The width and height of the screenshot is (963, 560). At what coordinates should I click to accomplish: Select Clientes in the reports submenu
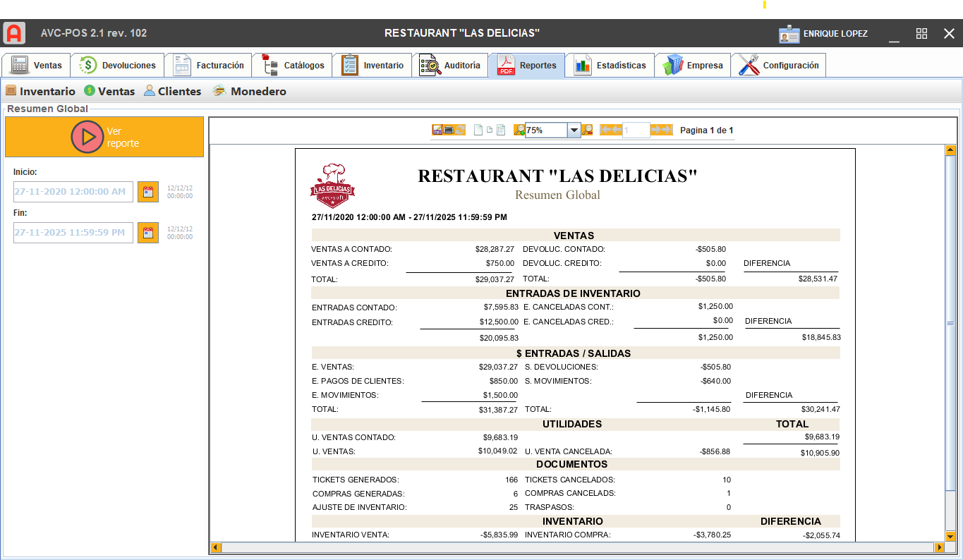[172, 91]
